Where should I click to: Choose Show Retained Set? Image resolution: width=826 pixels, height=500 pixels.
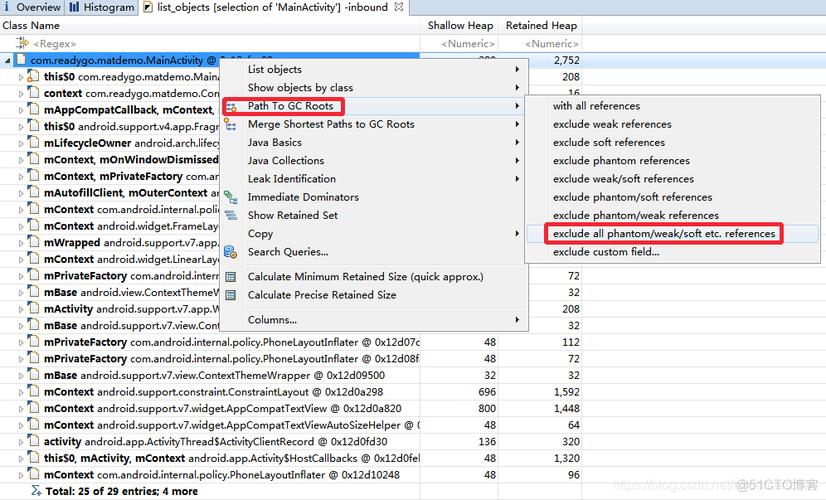click(x=373, y=215)
